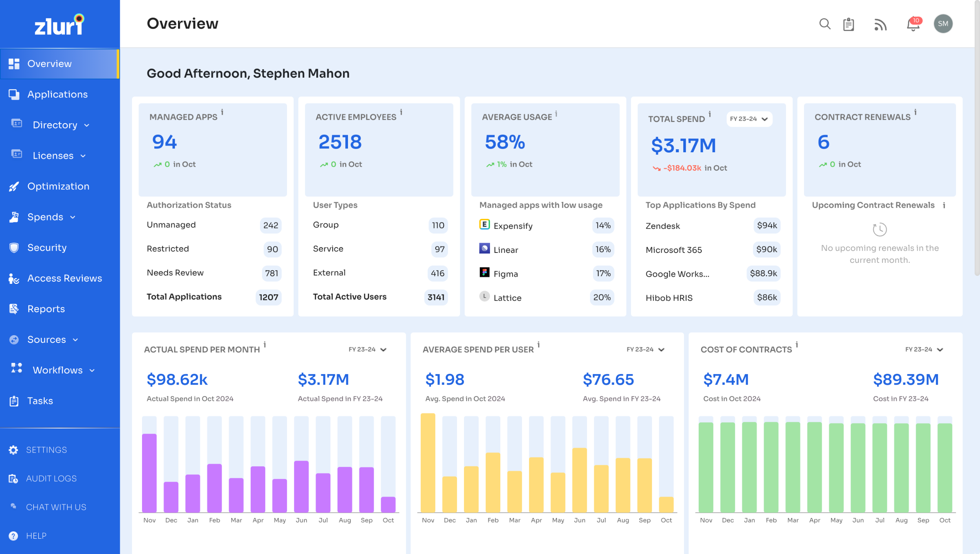
Task: Open the clipboard tasks icon in header
Action: (848, 24)
